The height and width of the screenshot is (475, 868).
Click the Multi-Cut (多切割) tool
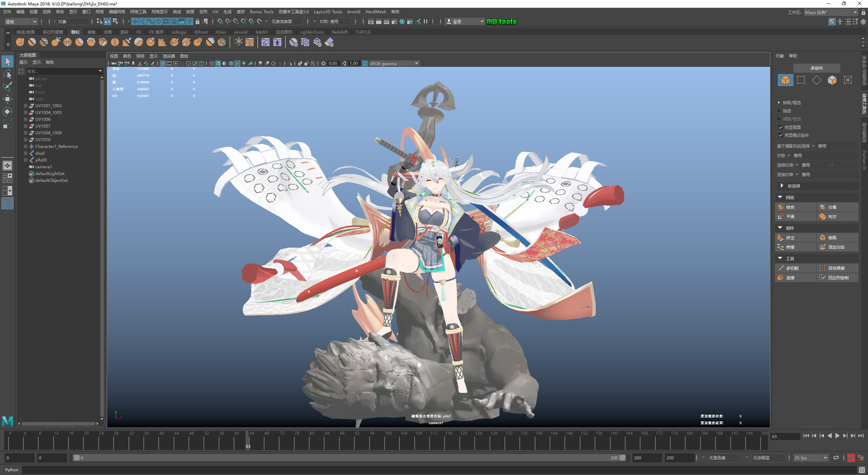[796, 268]
